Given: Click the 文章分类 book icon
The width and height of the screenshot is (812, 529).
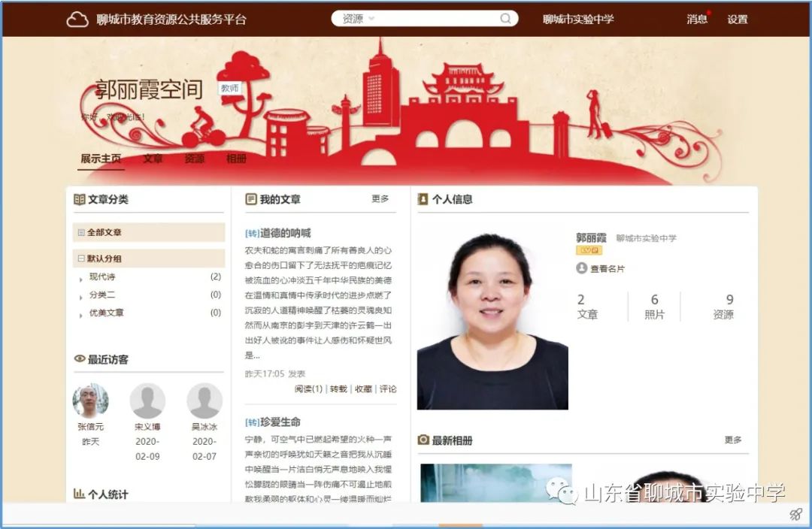Looking at the screenshot, I should click(79, 199).
